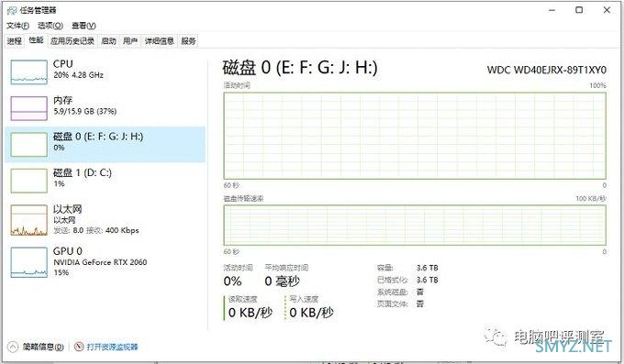Switch to the 应用历史记录 tab

coord(72,41)
